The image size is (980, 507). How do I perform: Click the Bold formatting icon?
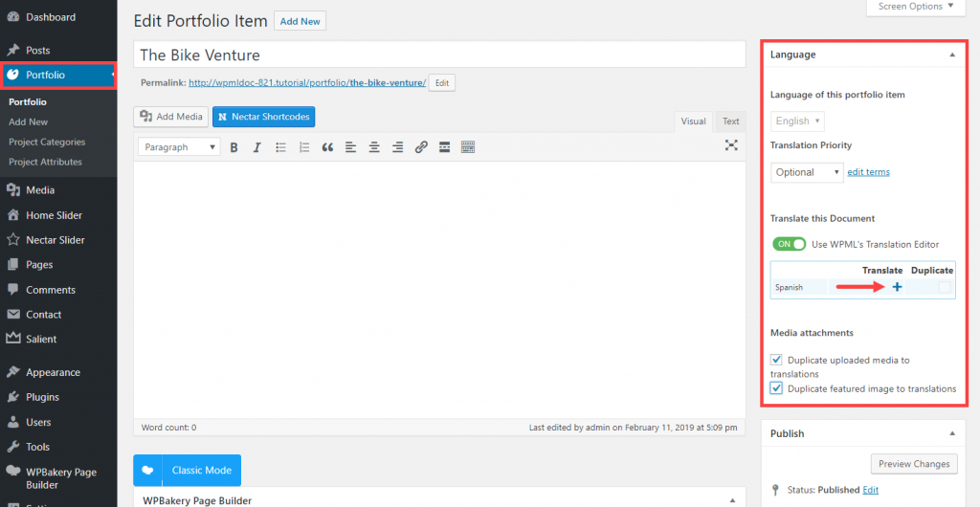click(x=234, y=147)
